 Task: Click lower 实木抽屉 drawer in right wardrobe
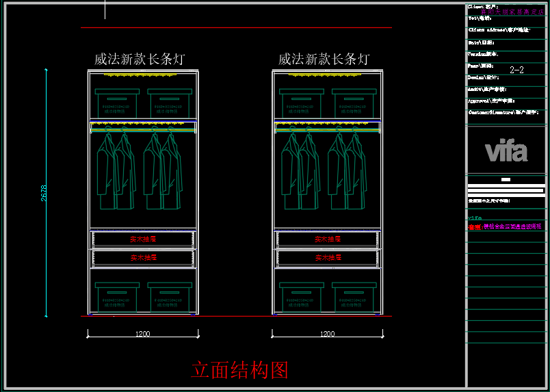point(328,258)
